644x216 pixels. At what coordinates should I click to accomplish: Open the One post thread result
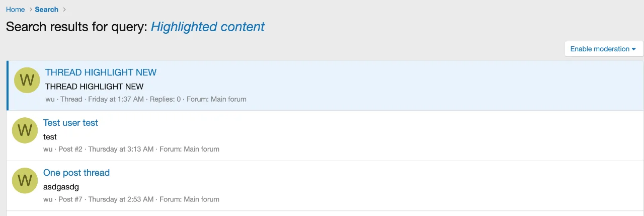tap(76, 173)
